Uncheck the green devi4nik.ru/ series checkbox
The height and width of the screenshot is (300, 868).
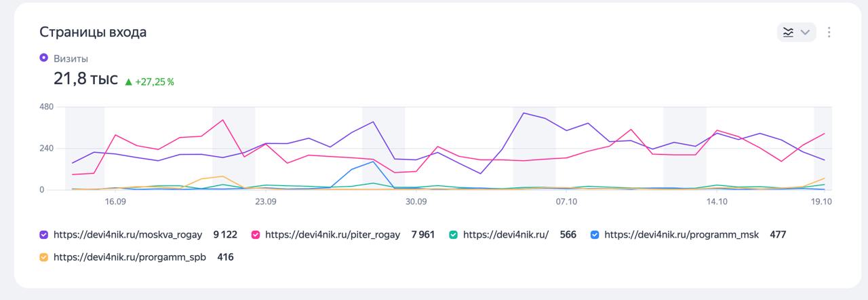tap(454, 235)
